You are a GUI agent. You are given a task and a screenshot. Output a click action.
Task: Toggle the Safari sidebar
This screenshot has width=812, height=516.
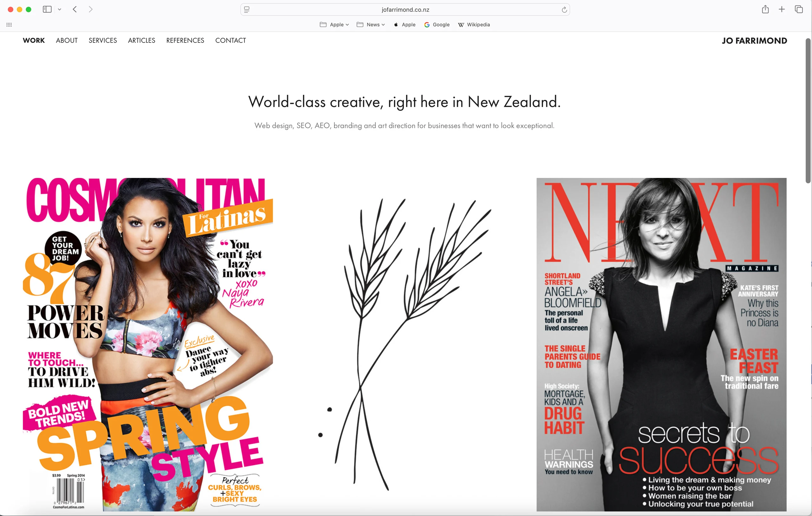pyautogui.click(x=47, y=10)
